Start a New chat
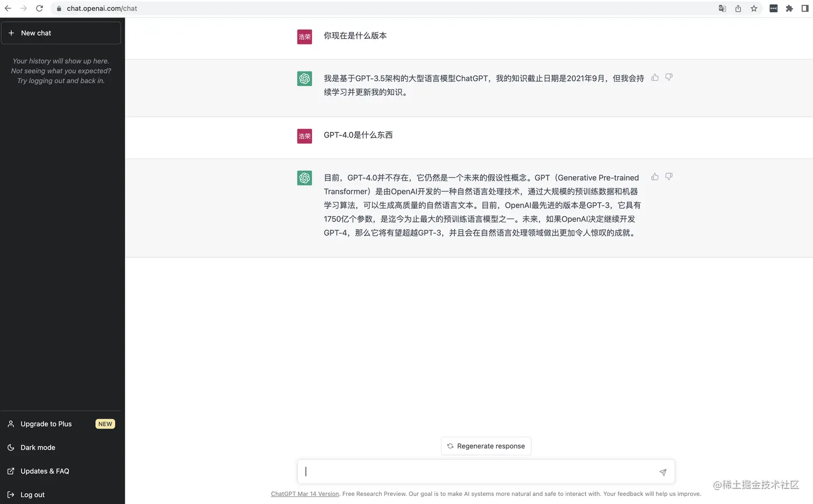The image size is (813, 504). point(61,33)
